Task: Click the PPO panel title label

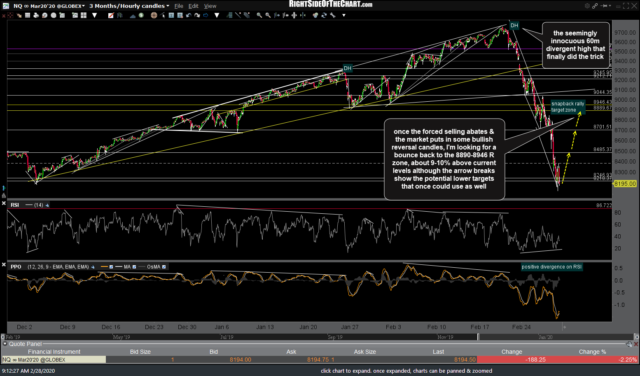Action: 16,267
